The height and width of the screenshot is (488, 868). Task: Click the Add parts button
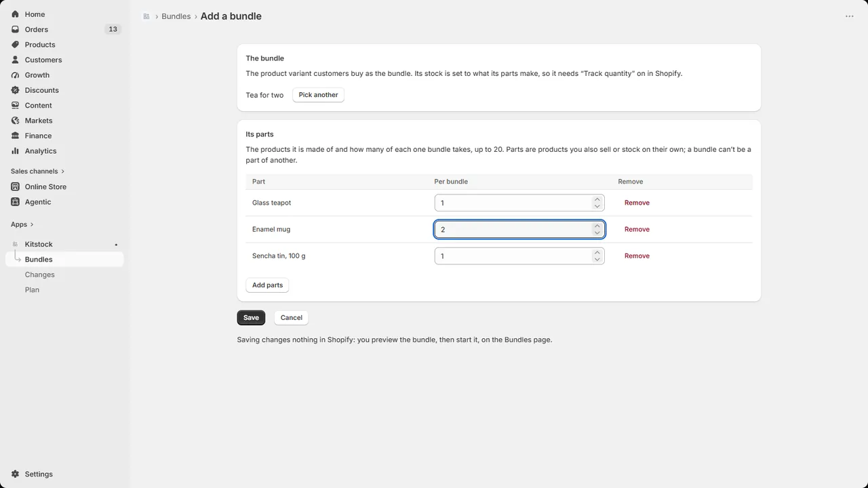pos(267,285)
